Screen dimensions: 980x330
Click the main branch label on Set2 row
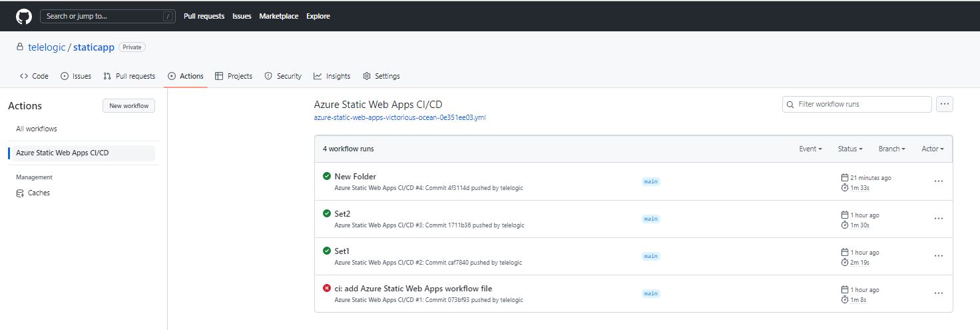tap(651, 219)
